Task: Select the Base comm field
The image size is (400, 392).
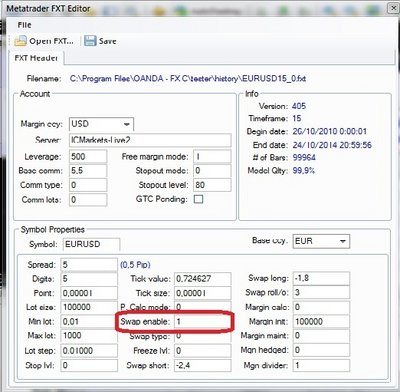Action: click(x=88, y=171)
